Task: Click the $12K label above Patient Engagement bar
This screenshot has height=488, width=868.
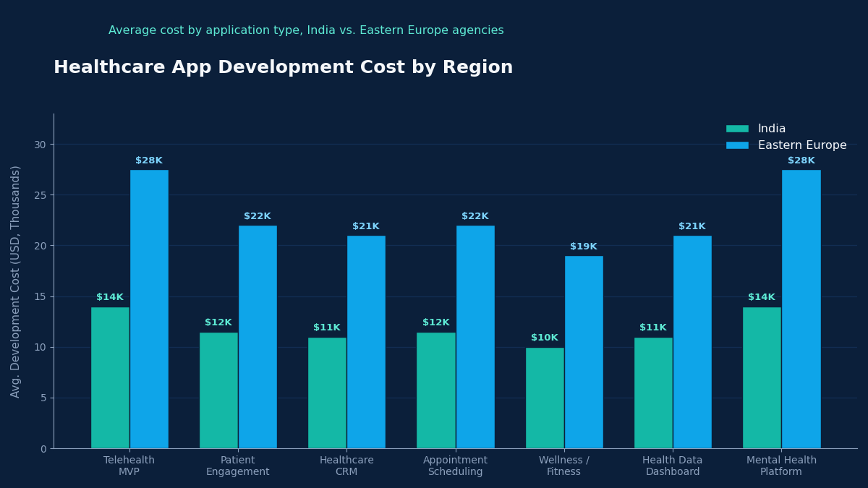Action: (218, 322)
